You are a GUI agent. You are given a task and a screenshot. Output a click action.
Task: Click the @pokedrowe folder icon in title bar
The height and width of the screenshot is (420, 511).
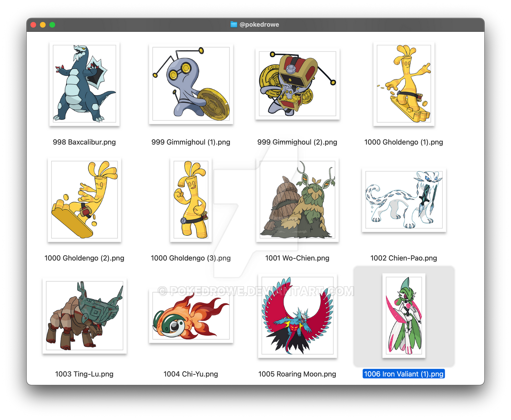[234, 24]
